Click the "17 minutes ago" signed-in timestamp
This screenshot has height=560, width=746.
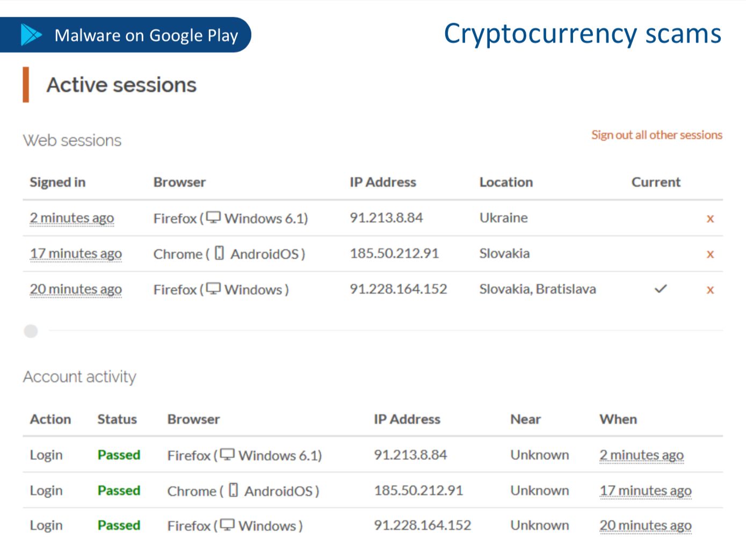click(76, 253)
